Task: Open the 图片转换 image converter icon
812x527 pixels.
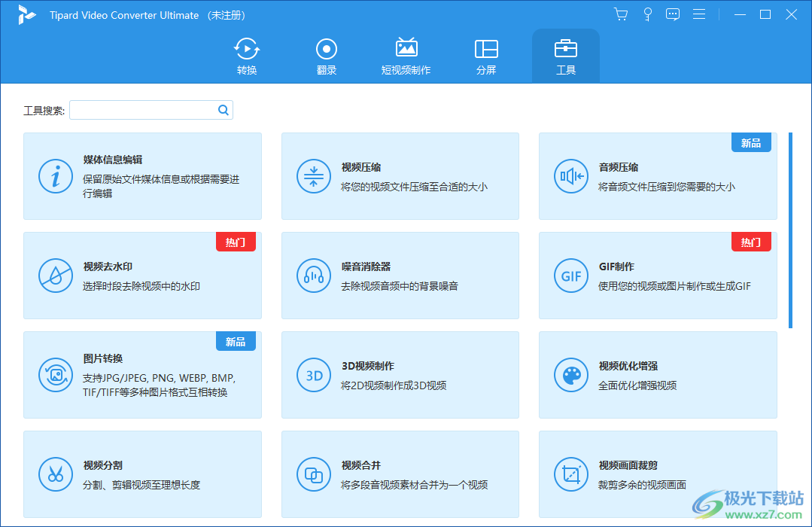Action: pyautogui.click(x=56, y=375)
